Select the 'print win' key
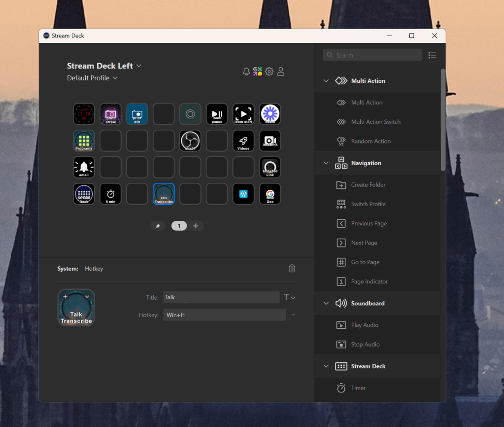This screenshot has width=504, height=427. [137, 114]
